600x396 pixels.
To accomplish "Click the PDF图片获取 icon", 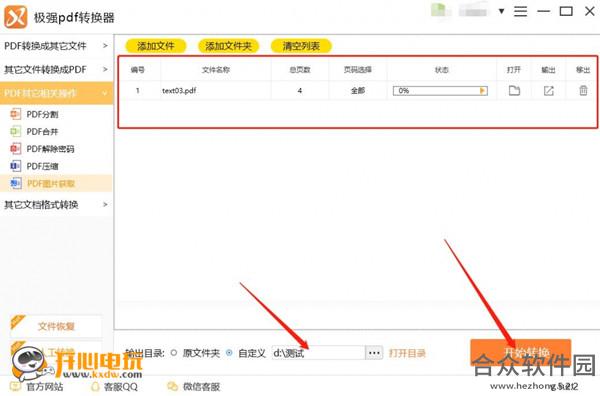I will 15,183.
